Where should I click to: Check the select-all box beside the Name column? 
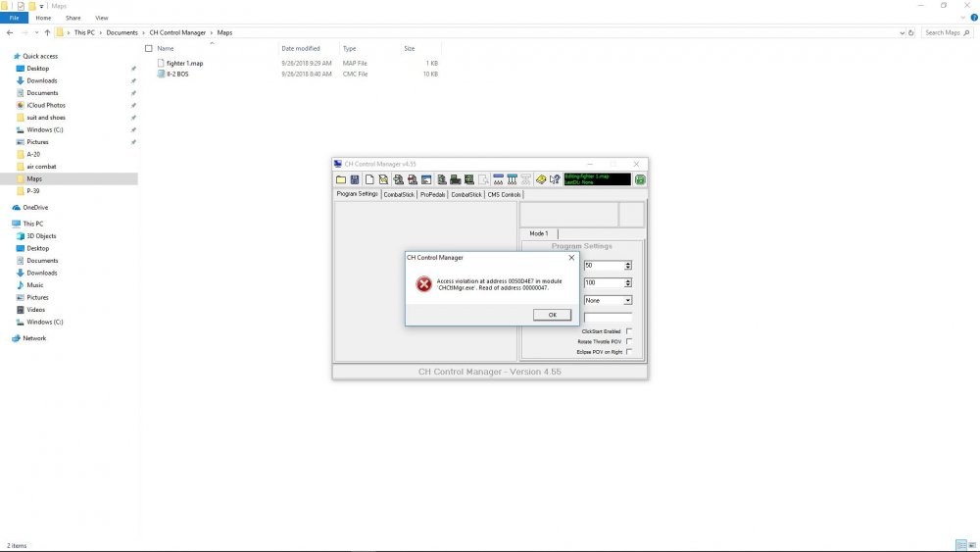tap(149, 48)
